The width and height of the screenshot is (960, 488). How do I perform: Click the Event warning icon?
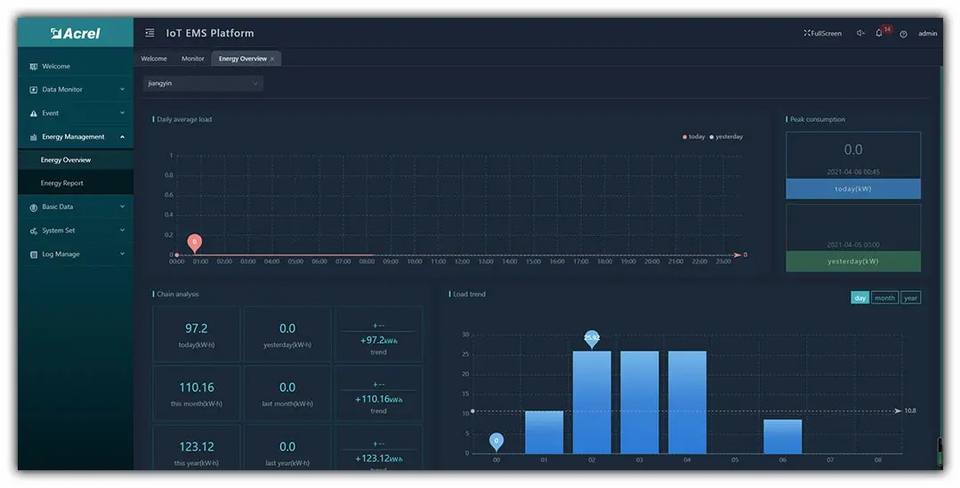(34, 113)
